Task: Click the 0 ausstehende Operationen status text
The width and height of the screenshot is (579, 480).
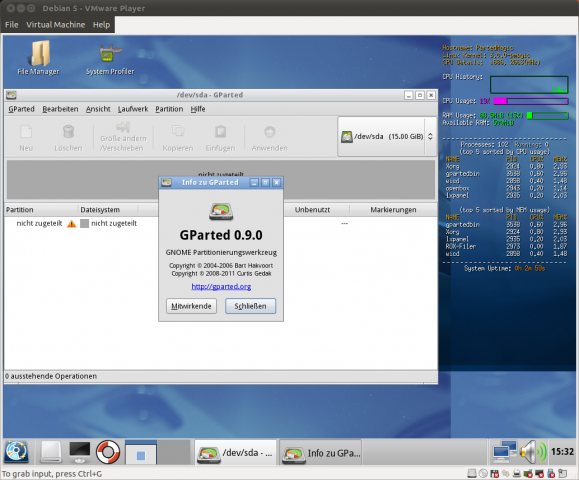Action: pos(51,376)
